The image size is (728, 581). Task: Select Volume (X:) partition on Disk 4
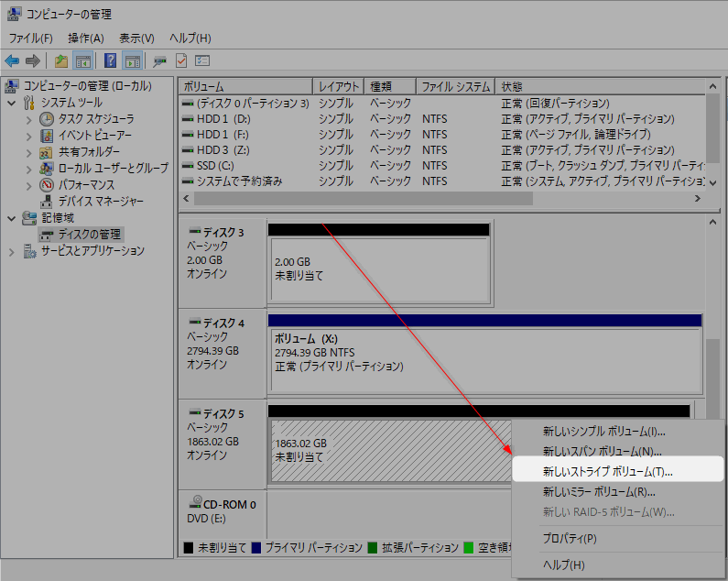(x=485, y=360)
